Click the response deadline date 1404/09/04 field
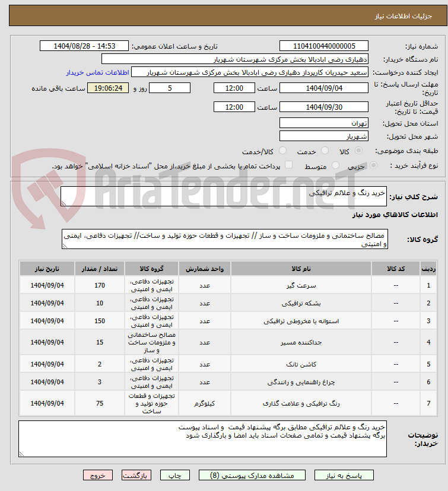 [324, 88]
